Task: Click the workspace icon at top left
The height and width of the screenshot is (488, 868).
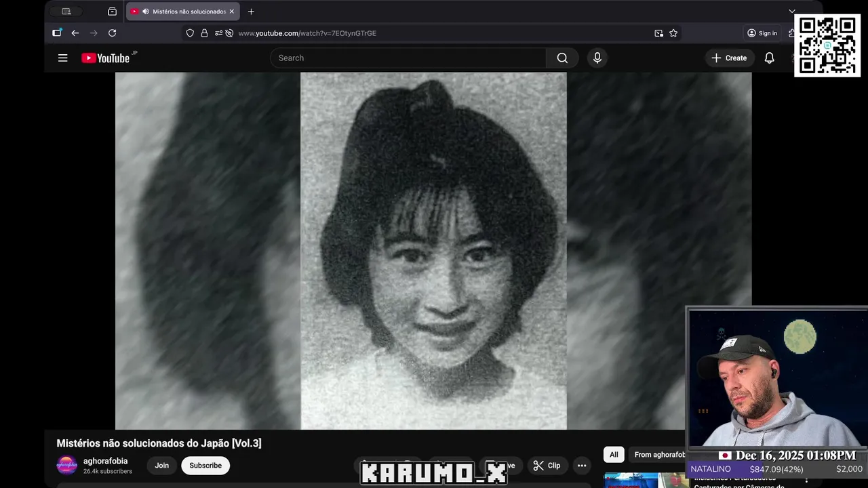Action: [x=66, y=12]
